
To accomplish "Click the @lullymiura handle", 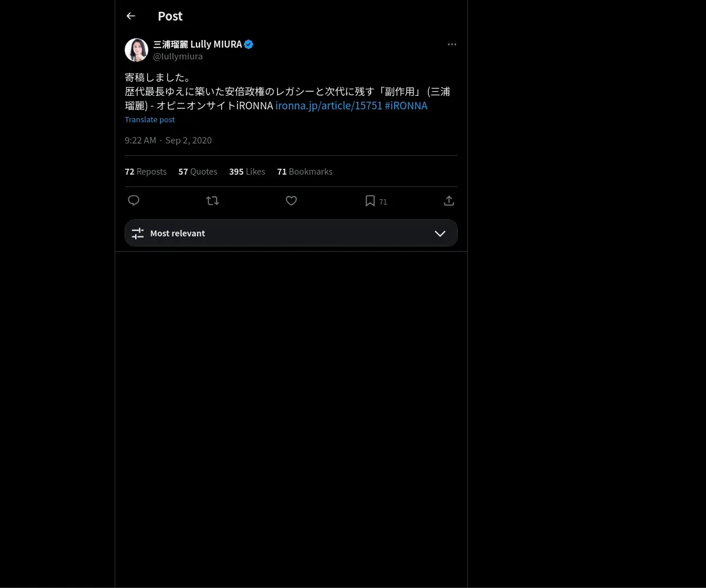I will 178,56.
